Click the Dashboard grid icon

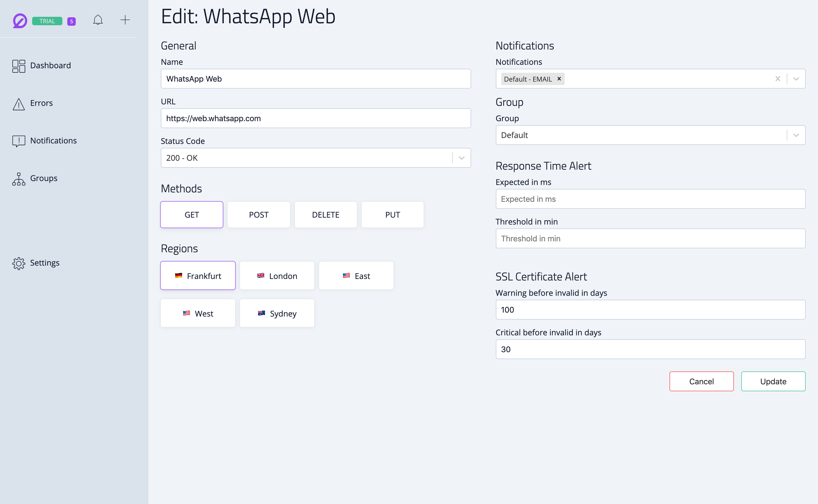point(19,66)
